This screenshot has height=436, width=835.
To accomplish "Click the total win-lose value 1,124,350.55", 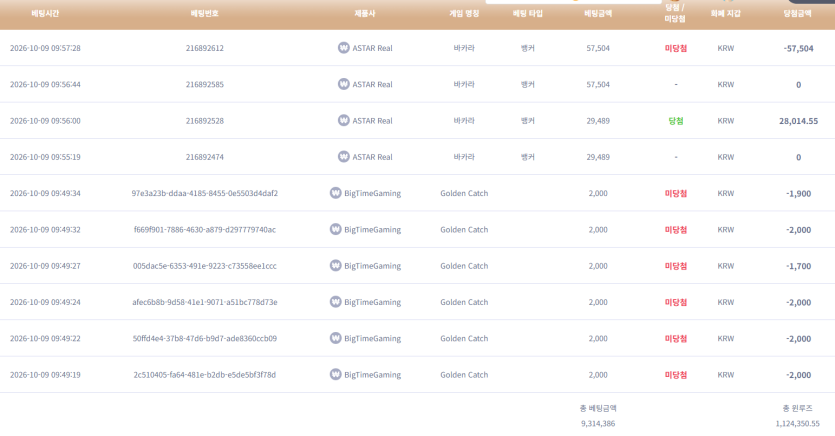I will coord(798,424).
